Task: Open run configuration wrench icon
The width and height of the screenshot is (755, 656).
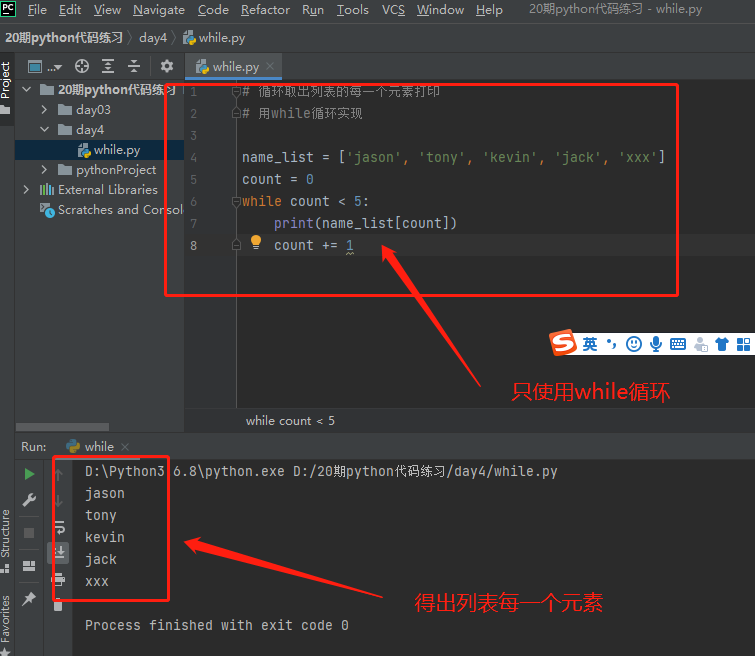Action: click(x=29, y=500)
